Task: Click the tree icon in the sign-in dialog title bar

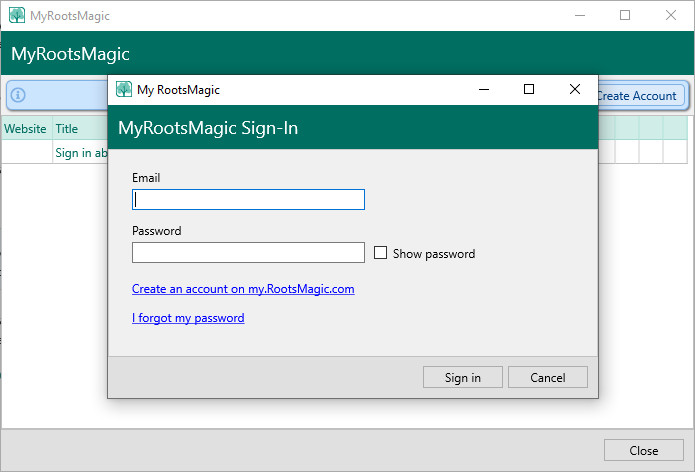Action: [x=124, y=89]
